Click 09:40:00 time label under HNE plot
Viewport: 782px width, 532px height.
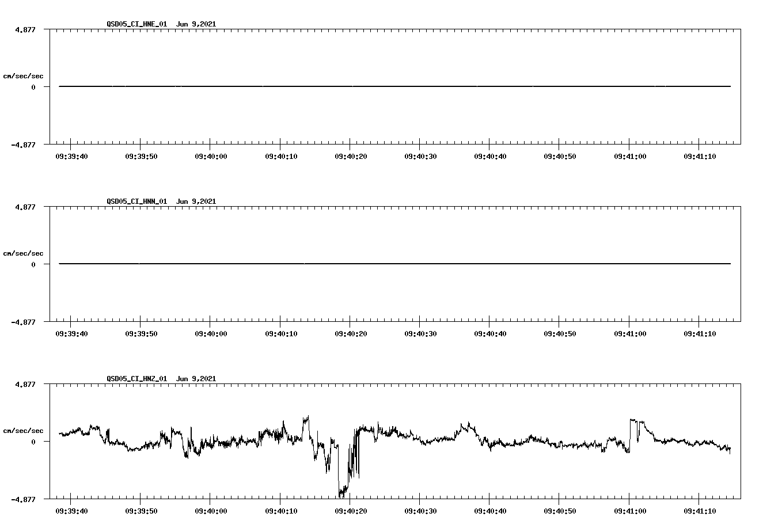pos(211,157)
